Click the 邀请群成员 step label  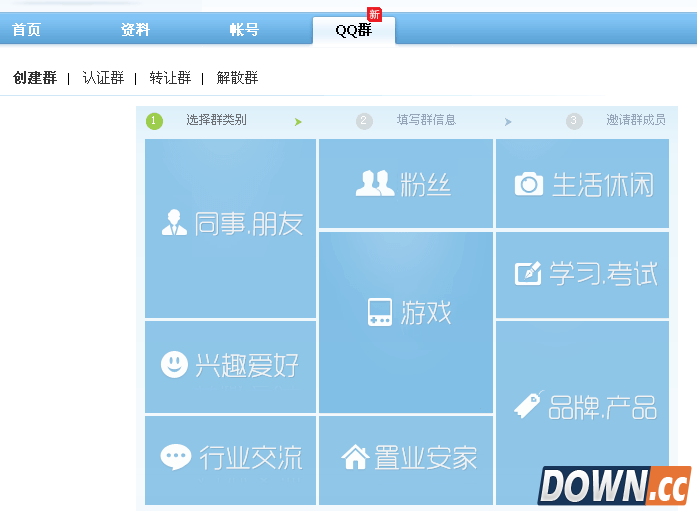636,120
